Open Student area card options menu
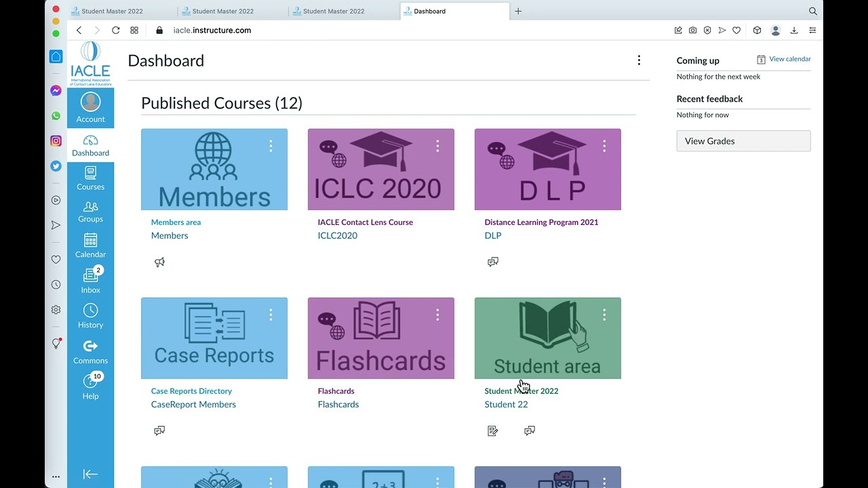 (604, 314)
